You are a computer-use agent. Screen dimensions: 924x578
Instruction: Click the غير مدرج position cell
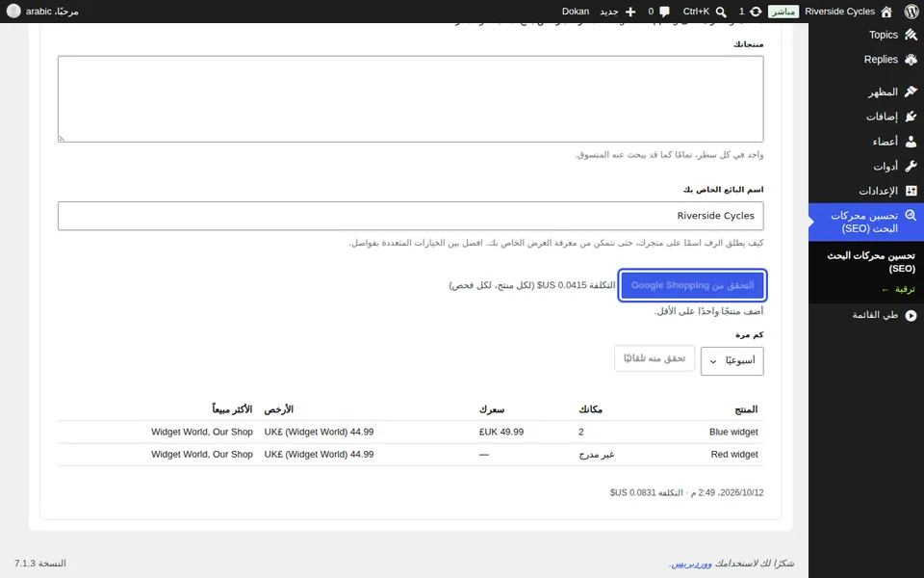click(597, 454)
